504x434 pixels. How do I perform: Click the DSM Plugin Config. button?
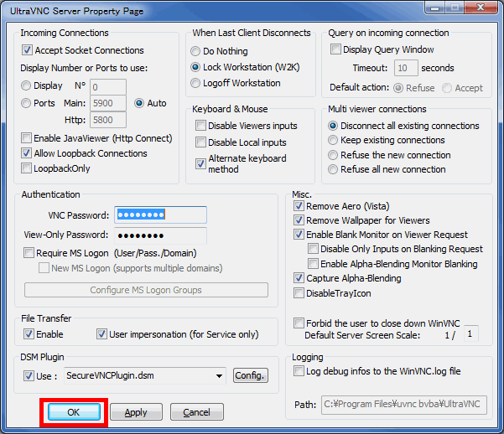[251, 375]
